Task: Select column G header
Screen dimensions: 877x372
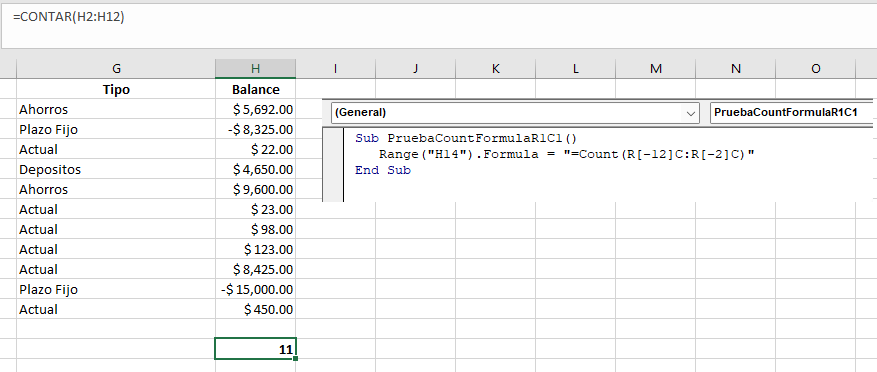Action: pyautogui.click(x=116, y=69)
